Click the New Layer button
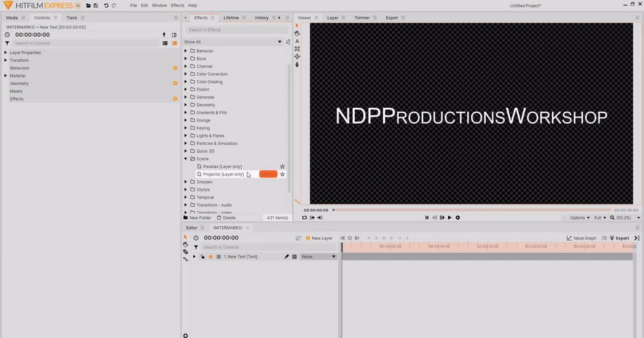Image resolution: width=644 pixels, height=338 pixels. [x=319, y=238]
